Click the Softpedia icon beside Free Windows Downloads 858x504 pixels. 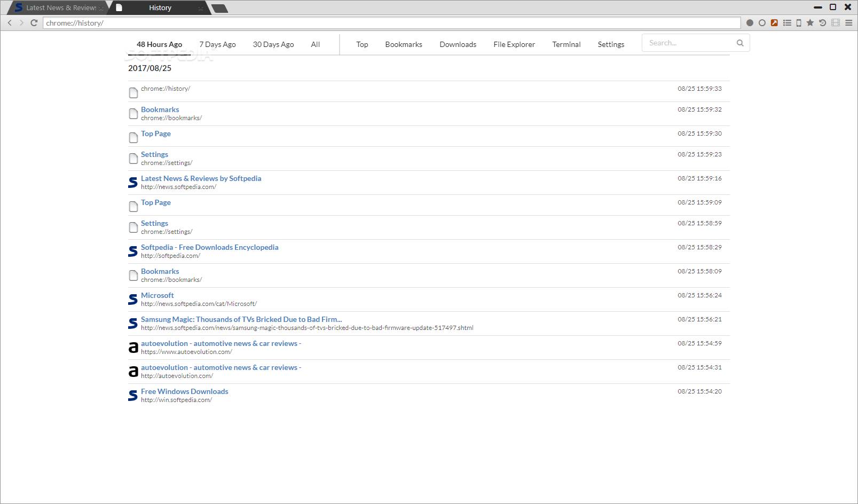coord(133,396)
